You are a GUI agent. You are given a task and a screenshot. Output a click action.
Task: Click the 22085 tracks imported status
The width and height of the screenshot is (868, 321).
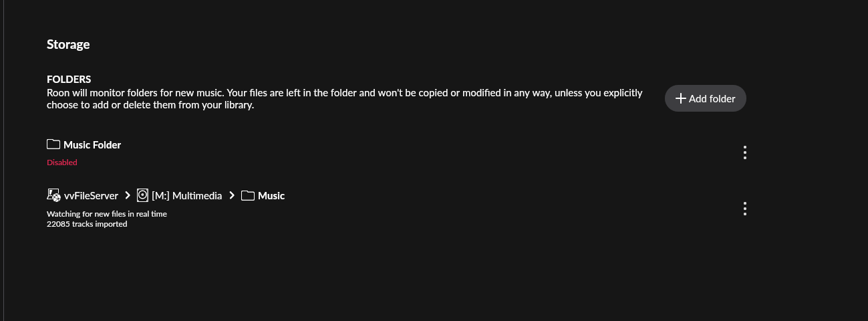click(87, 224)
